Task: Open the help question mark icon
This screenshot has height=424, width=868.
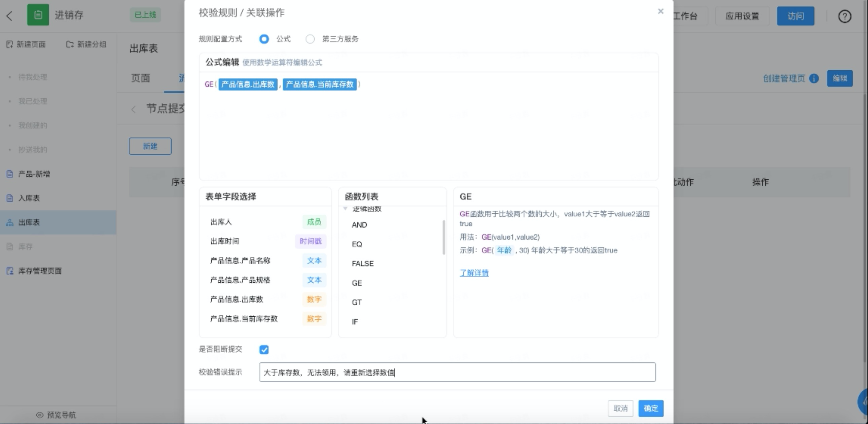Action: 844,16
